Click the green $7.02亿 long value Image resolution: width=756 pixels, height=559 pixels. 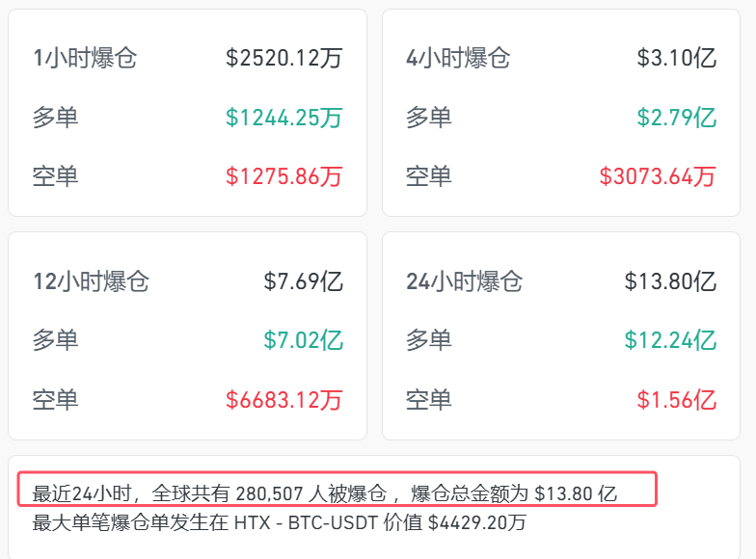(x=303, y=340)
